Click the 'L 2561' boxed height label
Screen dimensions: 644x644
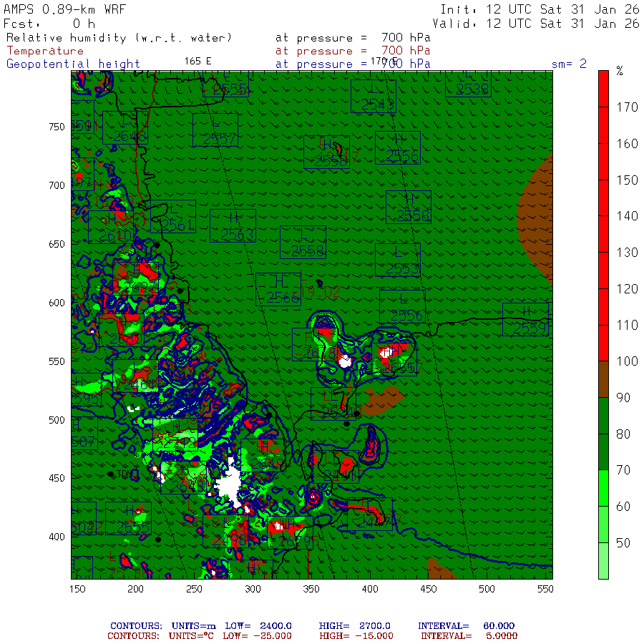coord(173,216)
